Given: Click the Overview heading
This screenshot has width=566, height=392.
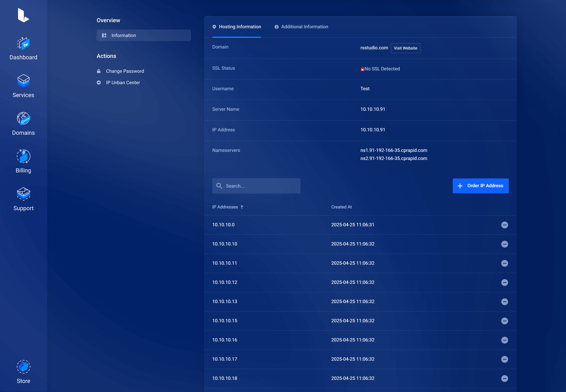Looking at the screenshot, I should tap(108, 20).
